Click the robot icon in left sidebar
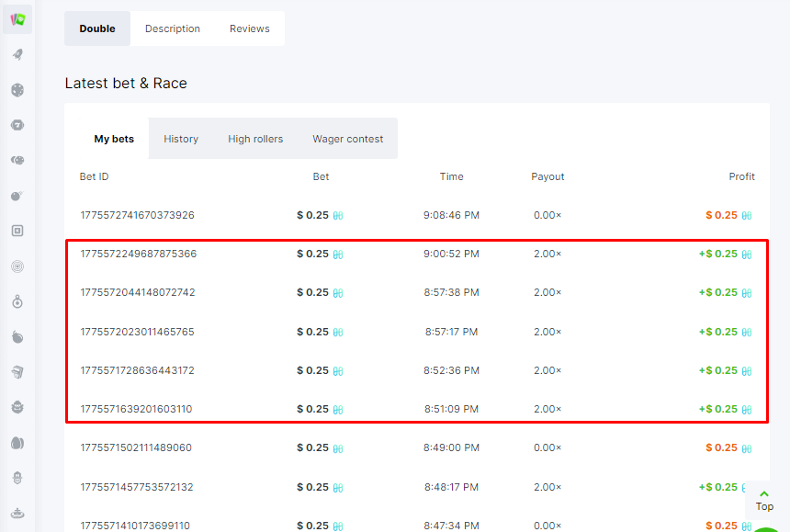This screenshot has width=790, height=532. tap(17, 478)
